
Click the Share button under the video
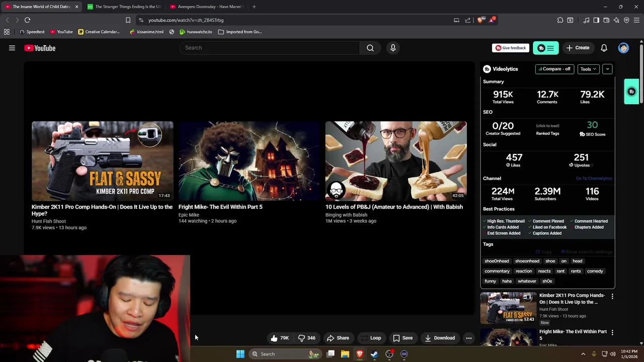pyautogui.click(x=338, y=338)
